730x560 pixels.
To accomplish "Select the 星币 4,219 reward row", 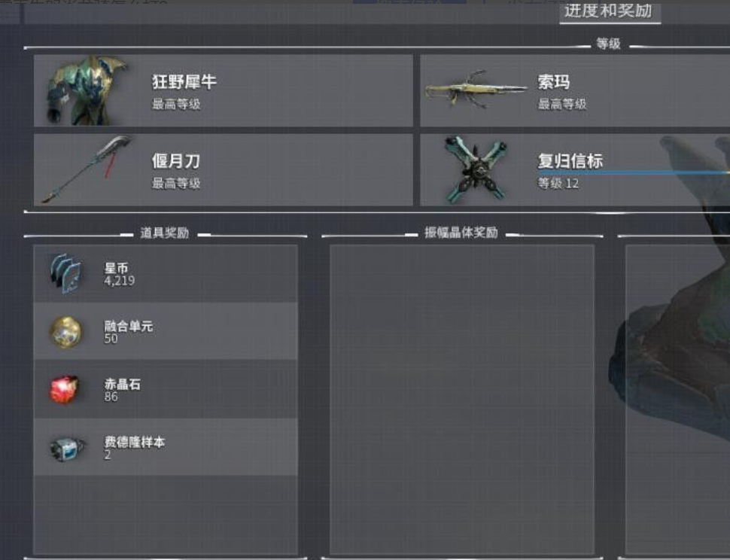I will pyautogui.click(x=166, y=274).
